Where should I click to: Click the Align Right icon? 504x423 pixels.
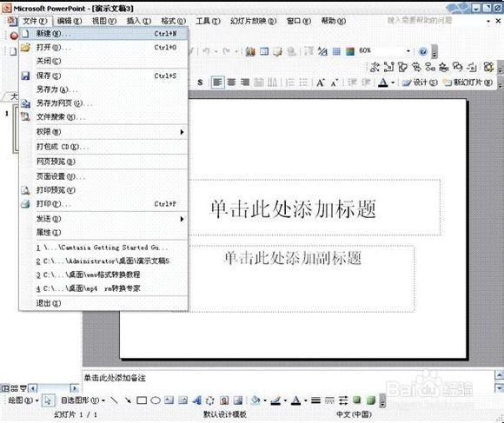[x=245, y=83]
